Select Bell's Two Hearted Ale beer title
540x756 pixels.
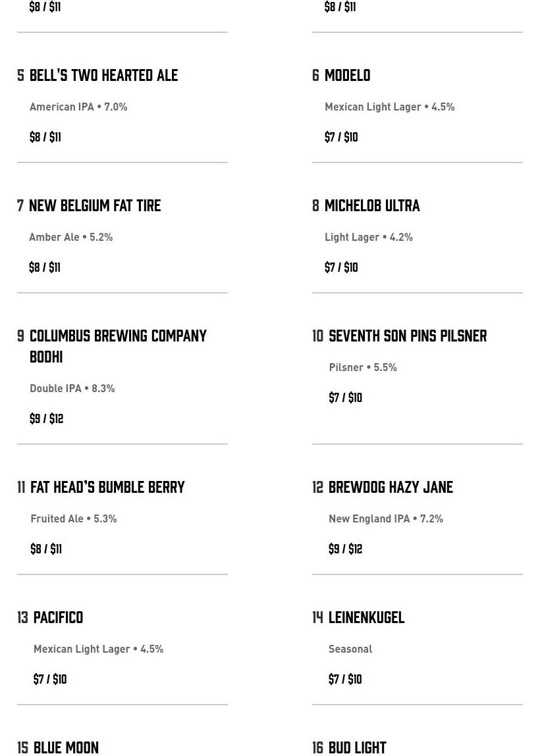pyautogui.click(x=104, y=75)
